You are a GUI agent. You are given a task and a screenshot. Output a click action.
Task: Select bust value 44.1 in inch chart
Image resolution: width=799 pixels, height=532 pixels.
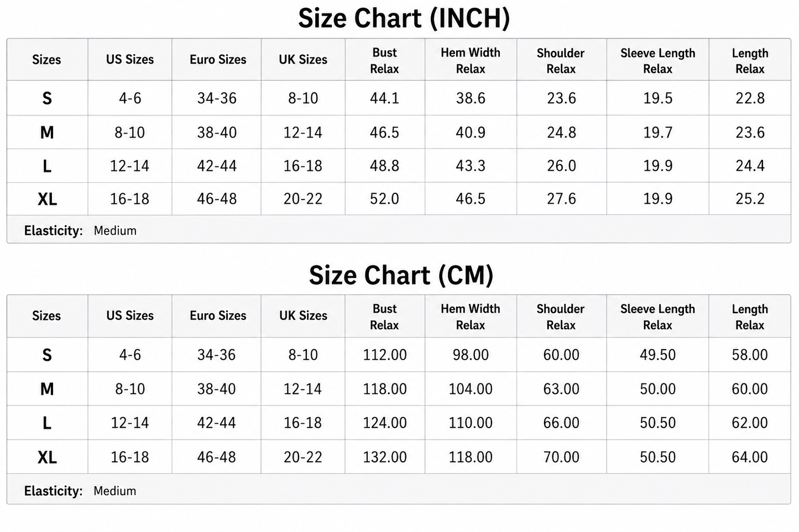[x=384, y=98]
